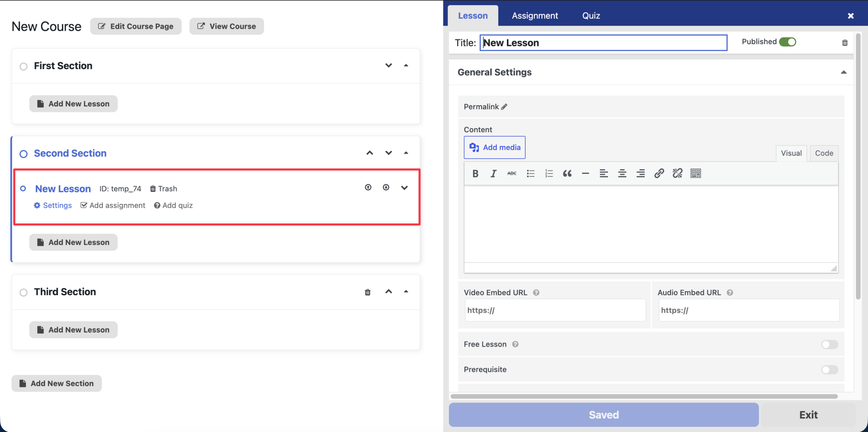Insert or edit a link
The width and height of the screenshot is (868, 432).
pos(659,173)
